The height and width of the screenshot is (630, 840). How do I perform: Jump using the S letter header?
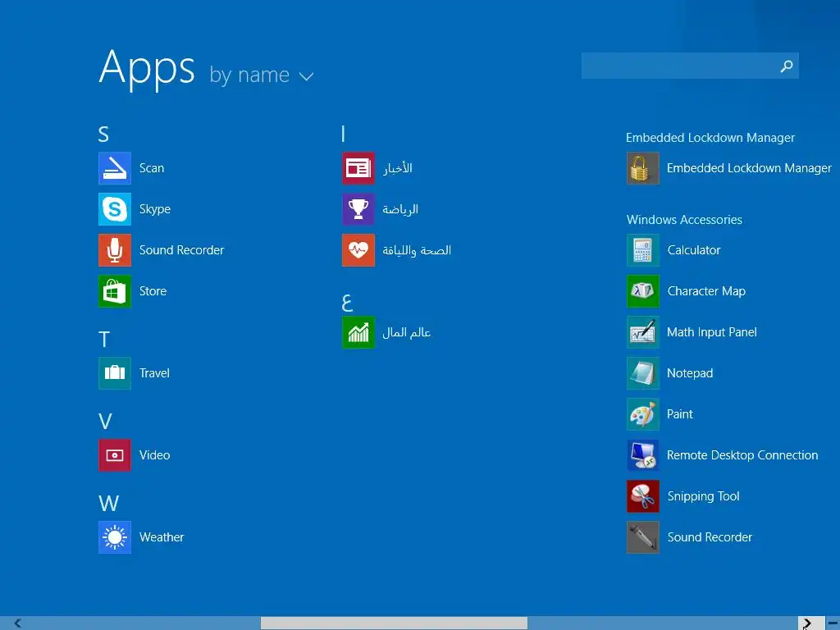coord(103,135)
